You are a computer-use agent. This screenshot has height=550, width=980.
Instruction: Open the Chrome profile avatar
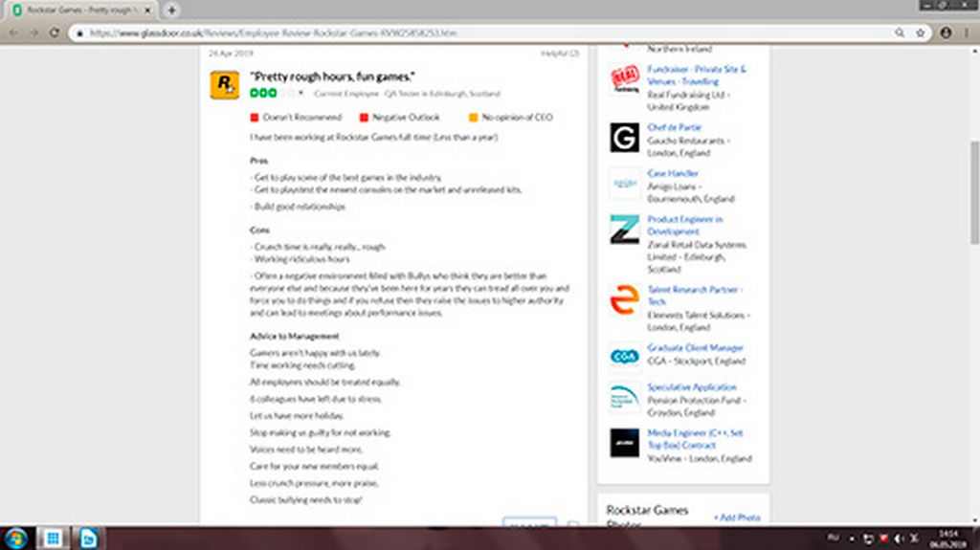coord(946,33)
